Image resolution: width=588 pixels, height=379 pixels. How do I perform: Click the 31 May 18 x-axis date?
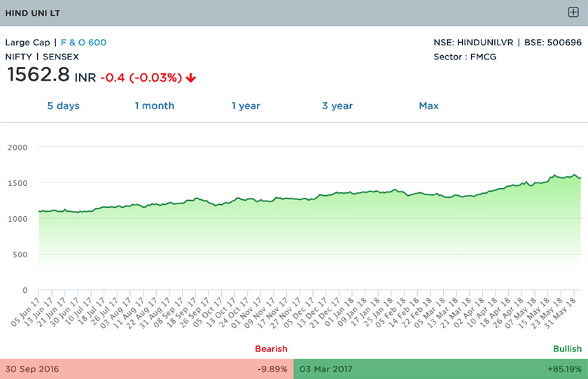click(560, 313)
